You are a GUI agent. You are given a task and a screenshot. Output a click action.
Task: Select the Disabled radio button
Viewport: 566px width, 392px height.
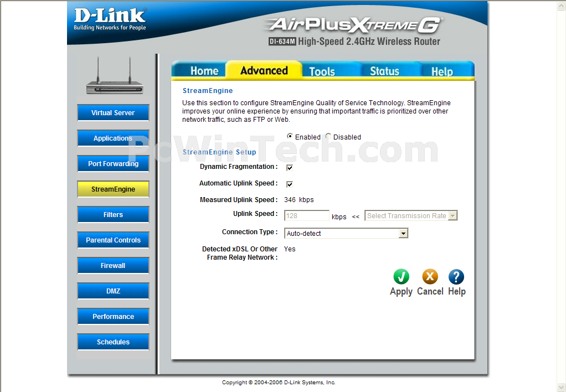pos(328,136)
